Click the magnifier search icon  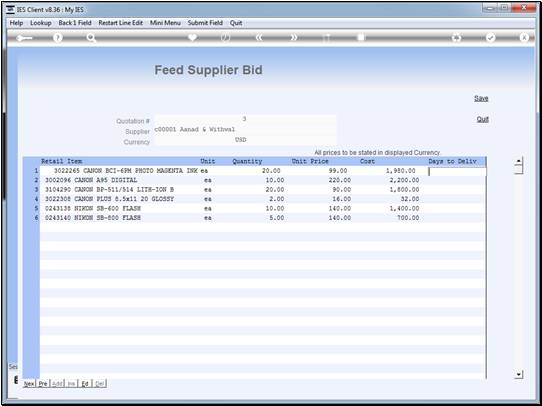(x=91, y=38)
